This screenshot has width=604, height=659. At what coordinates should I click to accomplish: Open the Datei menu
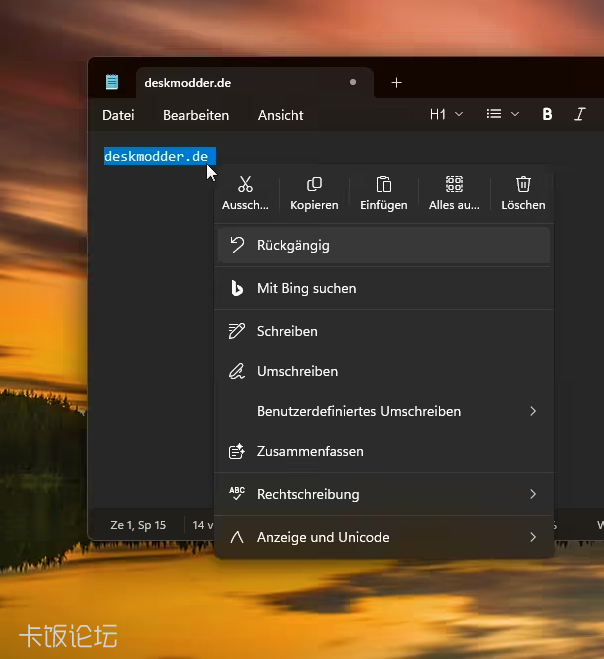(118, 115)
